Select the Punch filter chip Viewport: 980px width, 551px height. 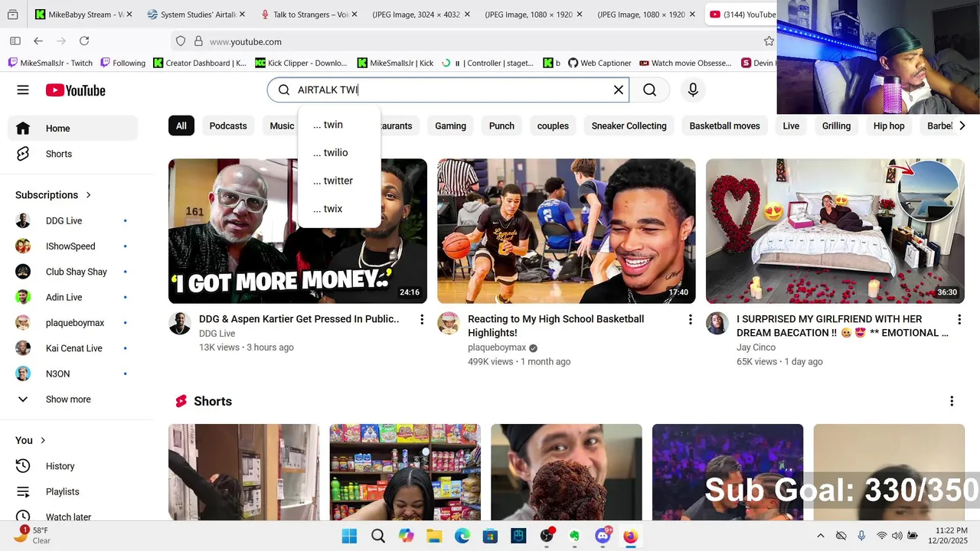click(x=501, y=126)
